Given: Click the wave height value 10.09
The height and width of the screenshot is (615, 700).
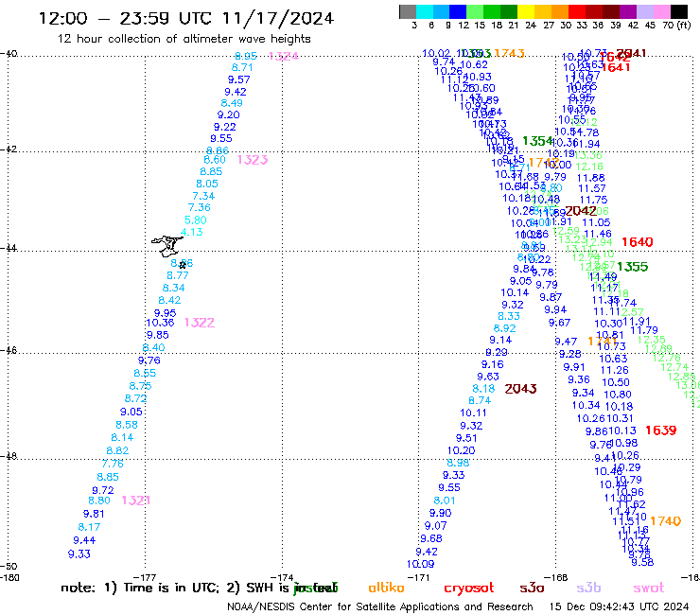Looking at the screenshot, I should [x=420, y=564].
